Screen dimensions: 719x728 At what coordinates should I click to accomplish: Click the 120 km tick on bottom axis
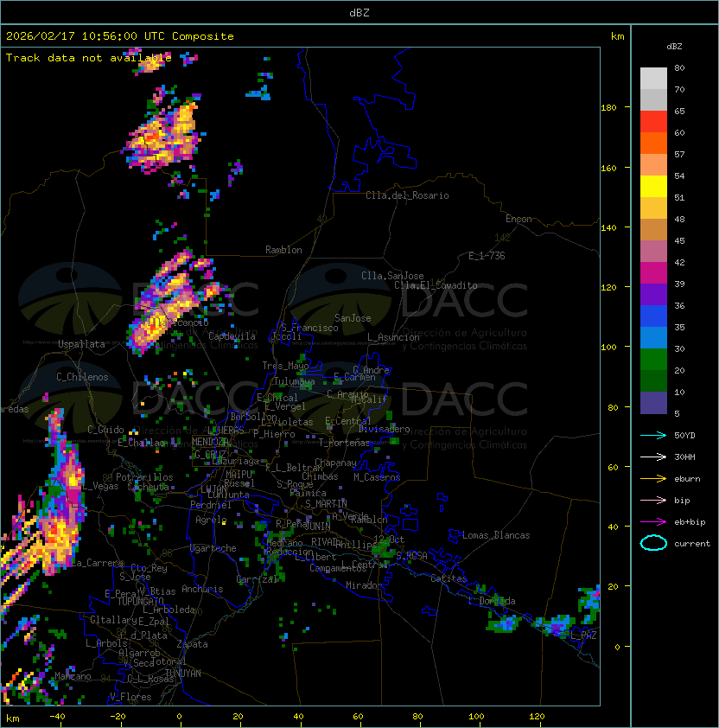pos(537,716)
